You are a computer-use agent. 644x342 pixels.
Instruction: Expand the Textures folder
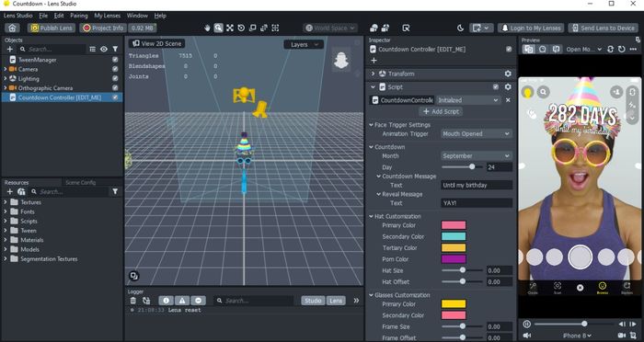(x=5, y=202)
